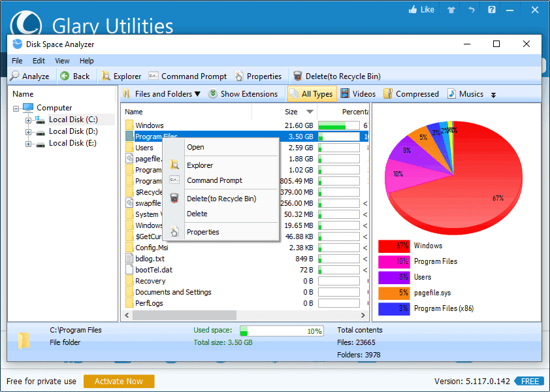Open the Edit menu
The image size is (550, 392).
[39, 61]
